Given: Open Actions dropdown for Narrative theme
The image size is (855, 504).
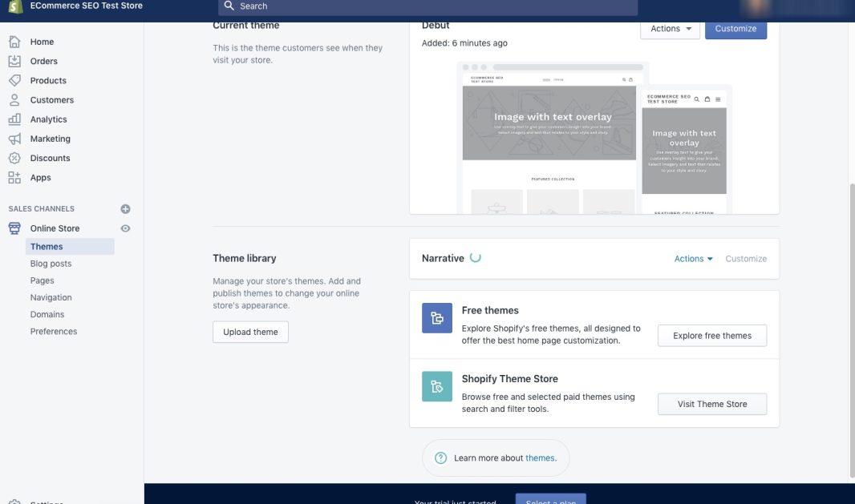Looking at the screenshot, I should 693,259.
